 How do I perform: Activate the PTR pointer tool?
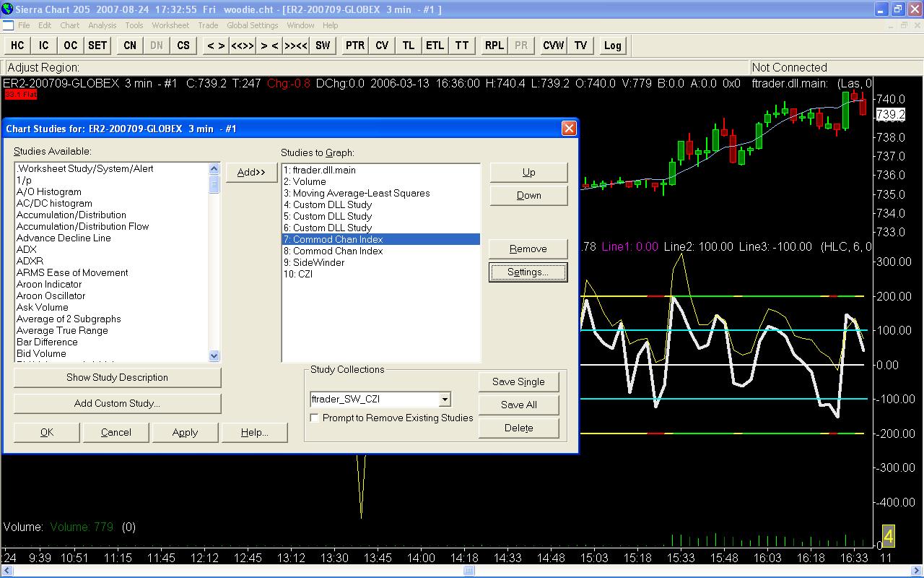pyautogui.click(x=354, y=46)
